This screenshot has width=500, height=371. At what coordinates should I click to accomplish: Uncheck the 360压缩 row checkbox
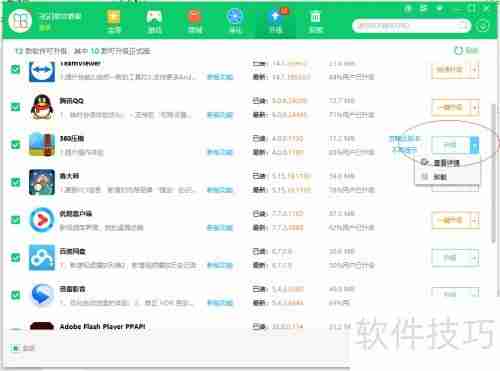[16, 145]
